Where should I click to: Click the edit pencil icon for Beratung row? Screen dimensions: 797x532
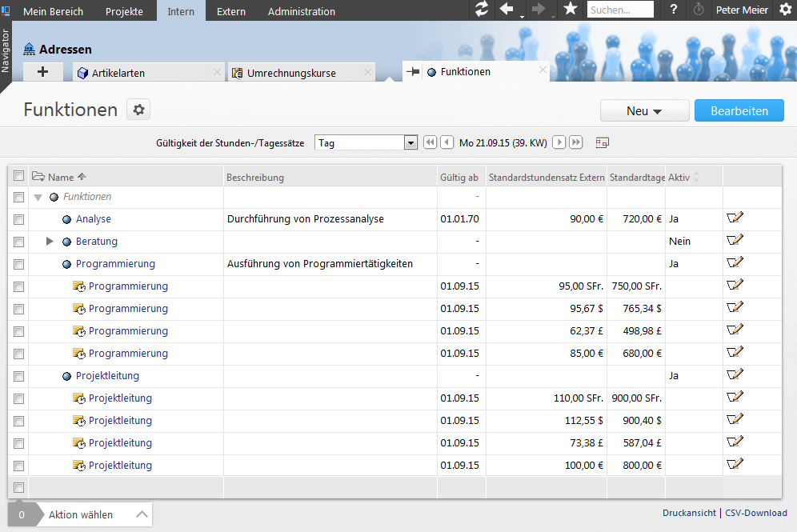coord(735,241)
